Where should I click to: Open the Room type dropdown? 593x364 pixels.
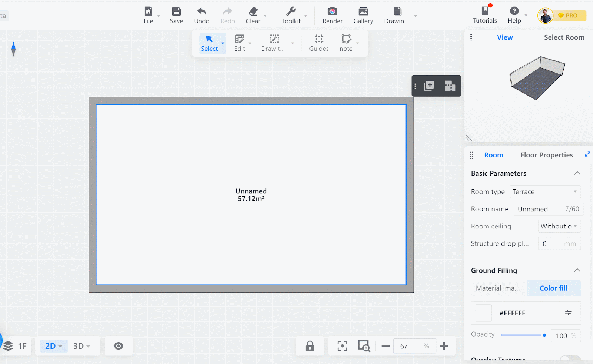click(545, 192)
